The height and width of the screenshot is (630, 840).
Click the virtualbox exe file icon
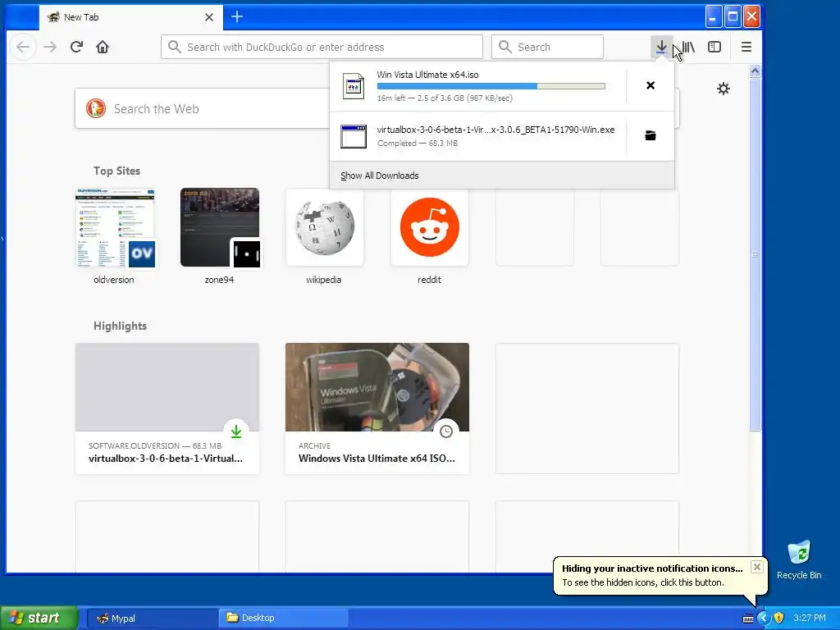tap(354, 136)
